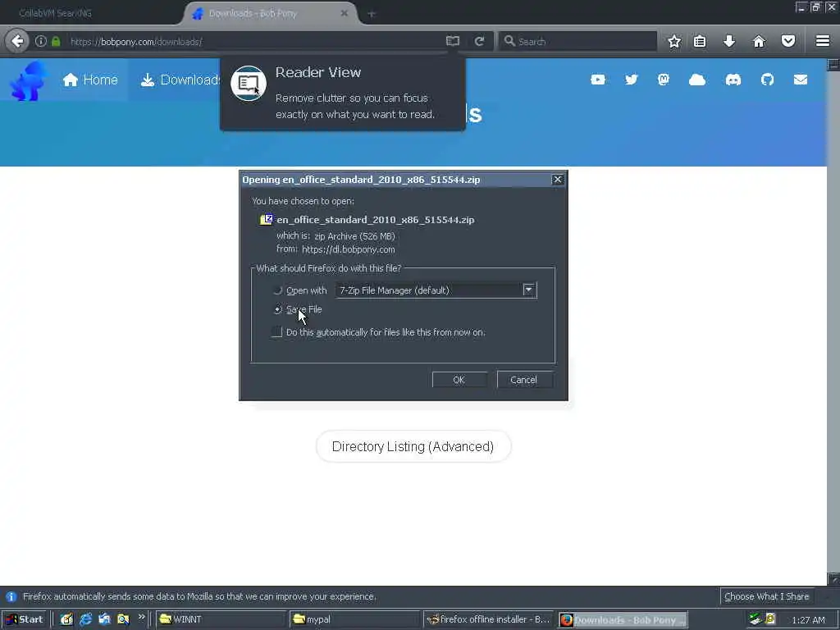Click info icon in notification bar
Viewport: 840px width, 630px height.
tap(11, 596)
